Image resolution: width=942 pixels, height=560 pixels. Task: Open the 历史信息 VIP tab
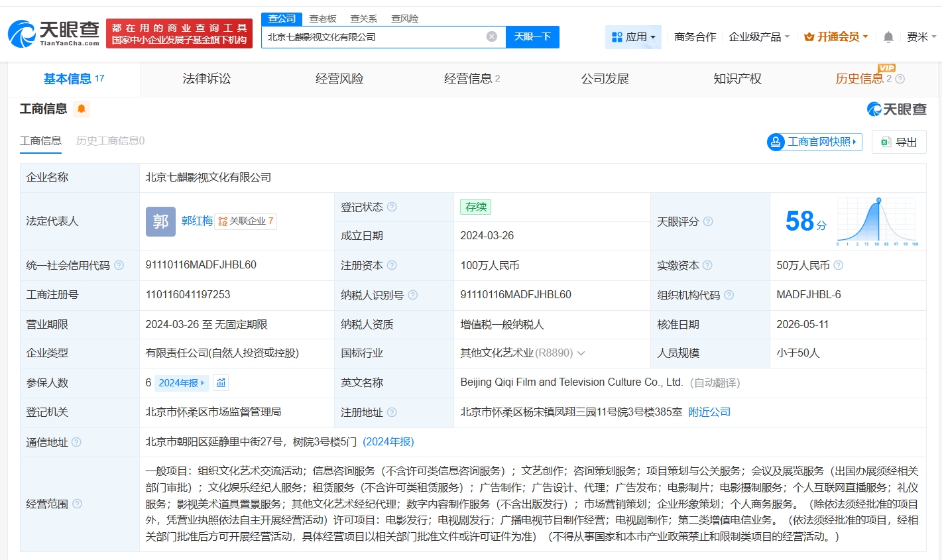click(x=859, y=79)
